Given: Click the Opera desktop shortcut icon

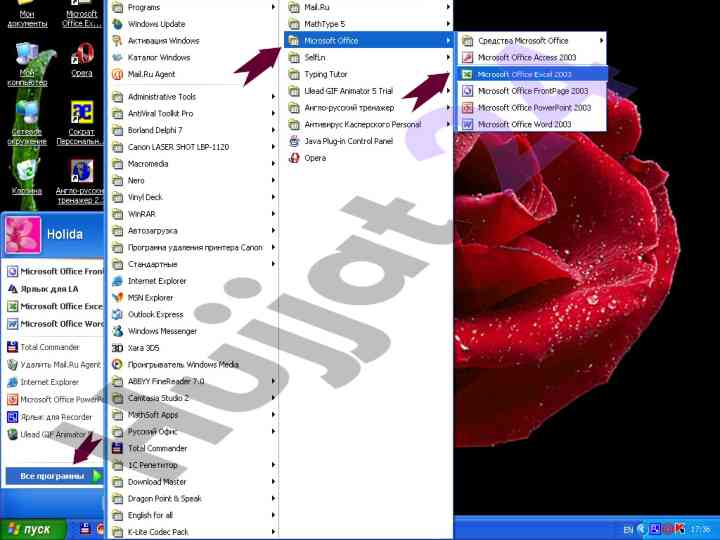Looking at the screenshot, I should [x=82, y=54].
